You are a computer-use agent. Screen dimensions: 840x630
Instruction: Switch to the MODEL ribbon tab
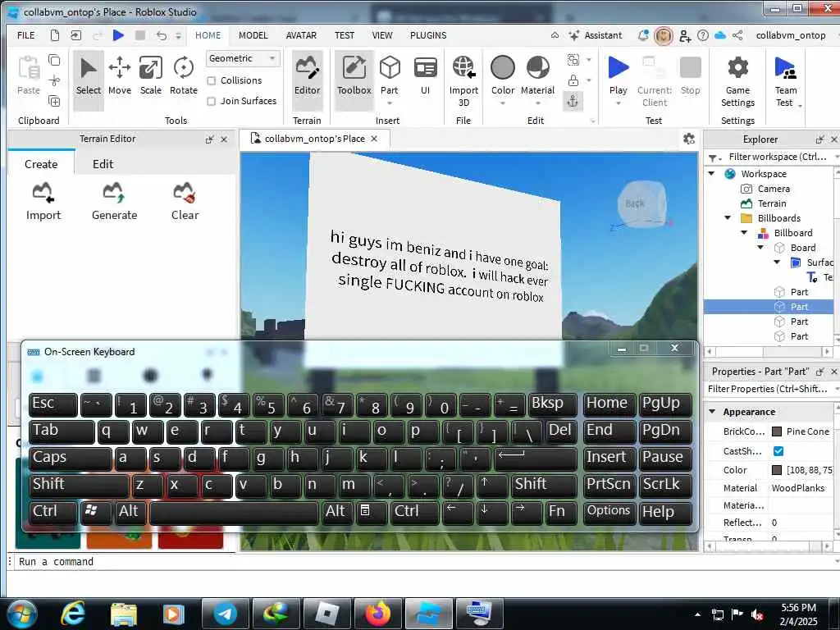pyautogui.click(x=253, y=35)
